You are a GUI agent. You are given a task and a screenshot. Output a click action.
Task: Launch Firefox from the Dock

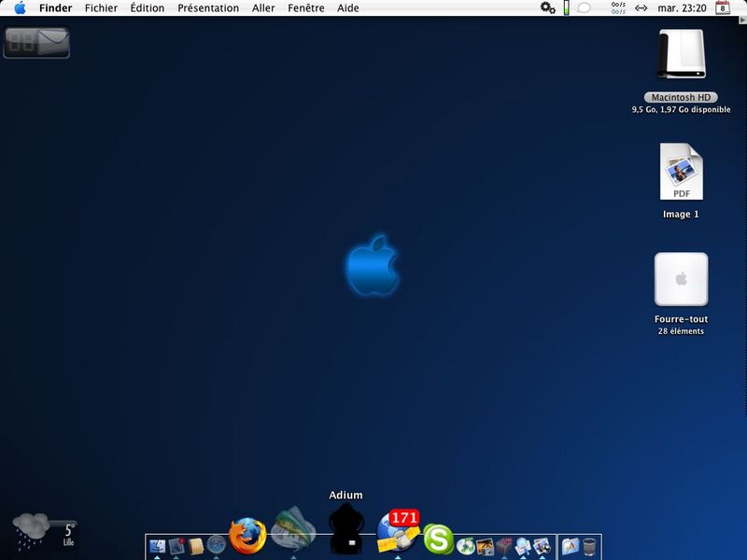pyautogui.click(x=247, y=536)
